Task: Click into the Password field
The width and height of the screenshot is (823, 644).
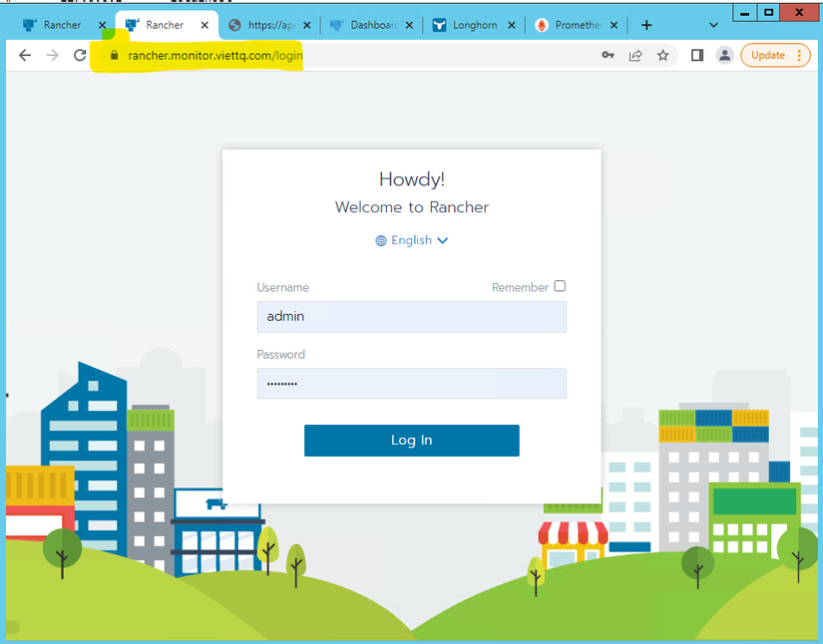Action: click(411, 384)
